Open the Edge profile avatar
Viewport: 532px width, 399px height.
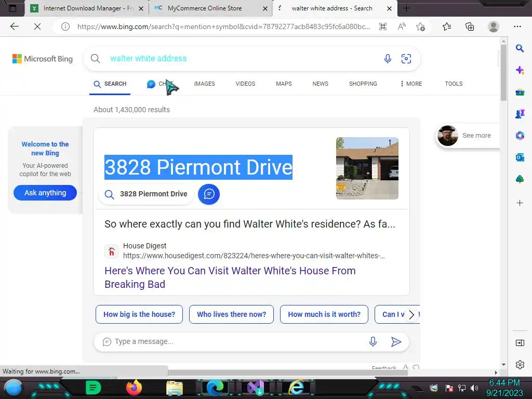[494, 26]
